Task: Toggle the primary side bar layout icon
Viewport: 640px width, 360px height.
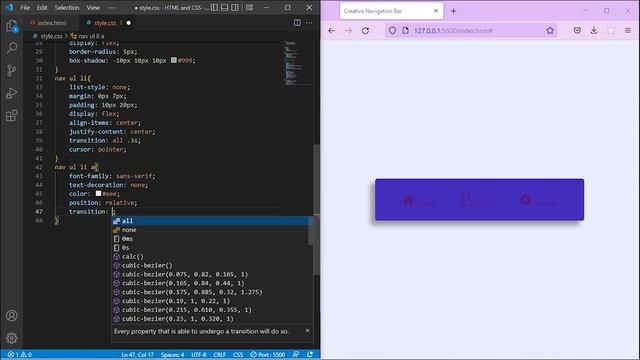Action: (214, 7)
